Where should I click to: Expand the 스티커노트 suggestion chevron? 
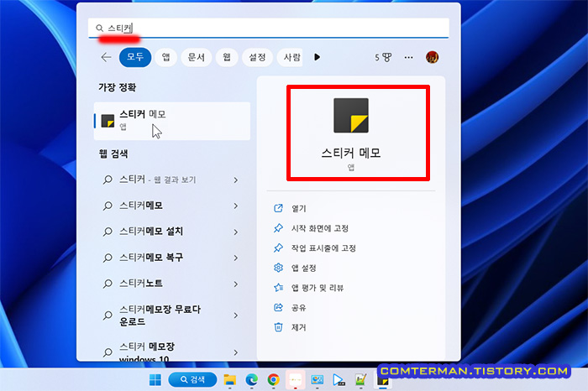click(x=235, y=284)
